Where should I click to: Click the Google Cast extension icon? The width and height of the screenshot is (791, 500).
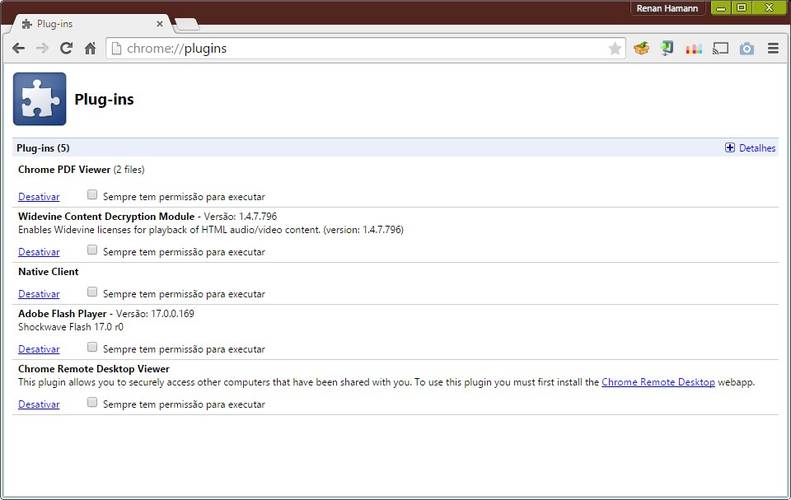tap(720, 48)
